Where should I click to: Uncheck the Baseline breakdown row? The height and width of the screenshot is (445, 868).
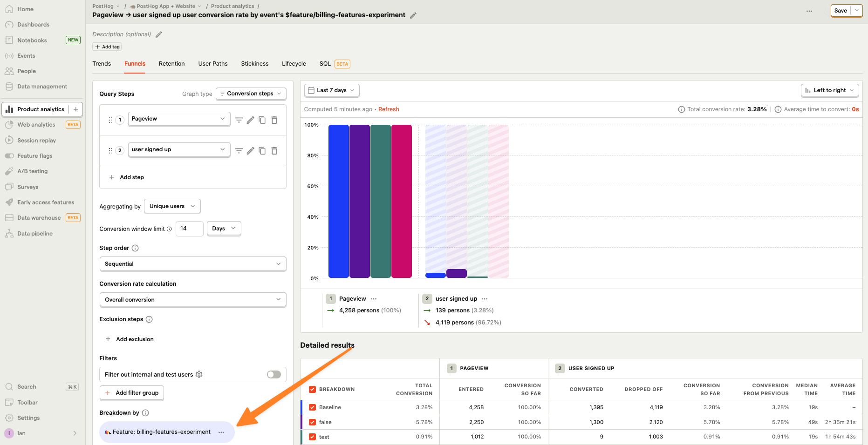(x=313, y=407)
